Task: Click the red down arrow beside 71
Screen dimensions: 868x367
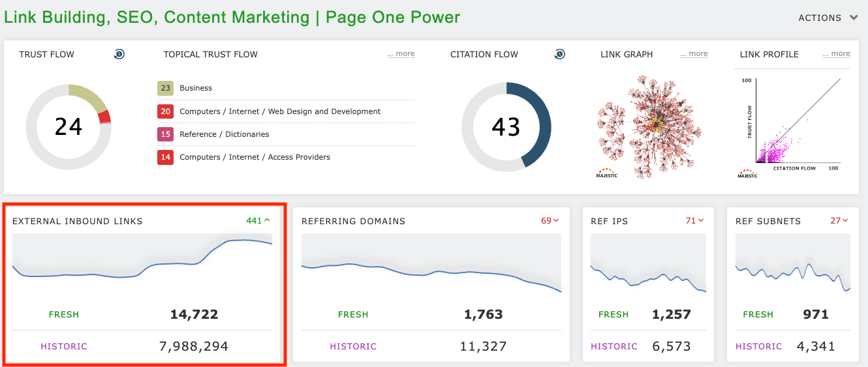Action: pos(701,221)
